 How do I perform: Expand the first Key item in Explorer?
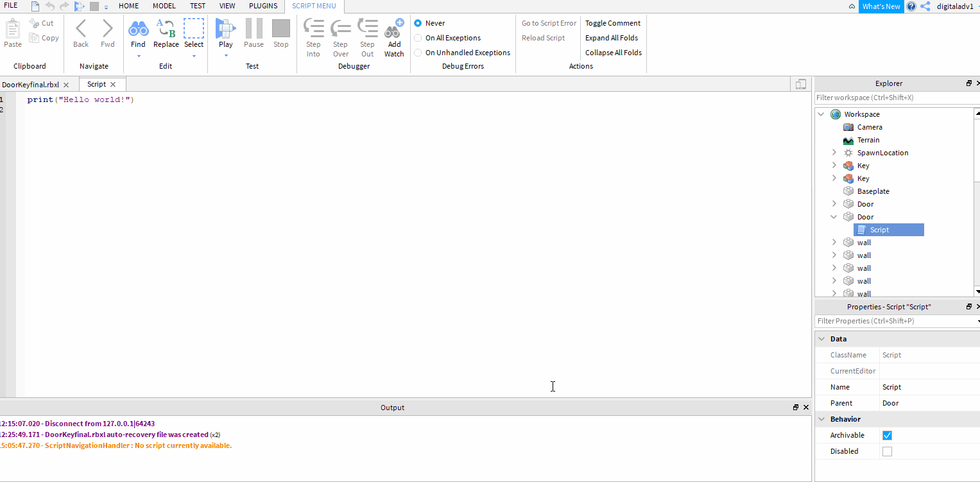(833, 165)
